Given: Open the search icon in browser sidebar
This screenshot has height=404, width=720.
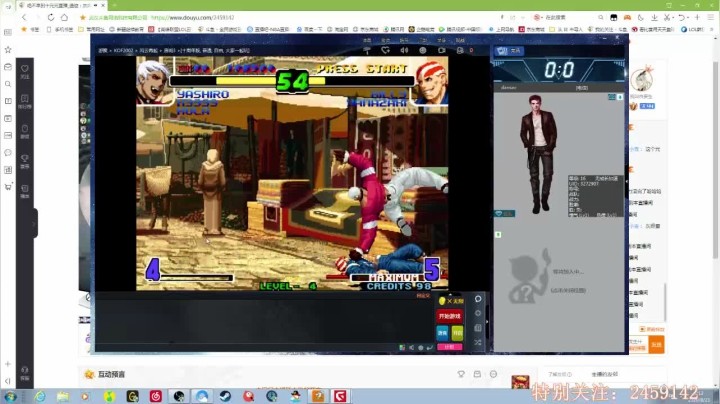Looking at the screenshot, I should tap(8, 84).
